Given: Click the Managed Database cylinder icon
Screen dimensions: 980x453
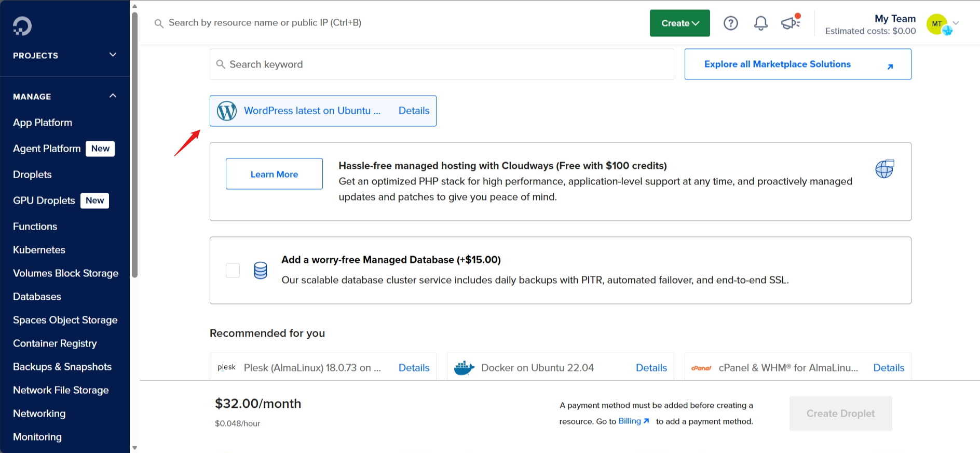Looking at the screenshot, I should (x=261, y=270).
